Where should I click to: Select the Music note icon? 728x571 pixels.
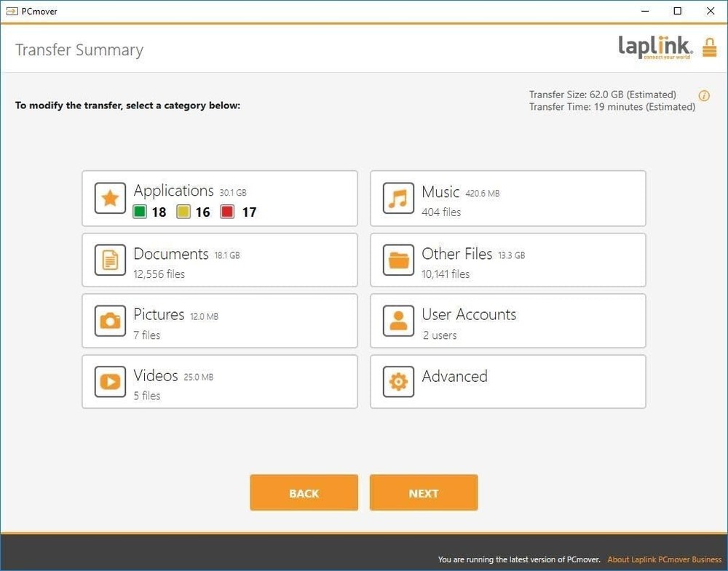point(397,198)
